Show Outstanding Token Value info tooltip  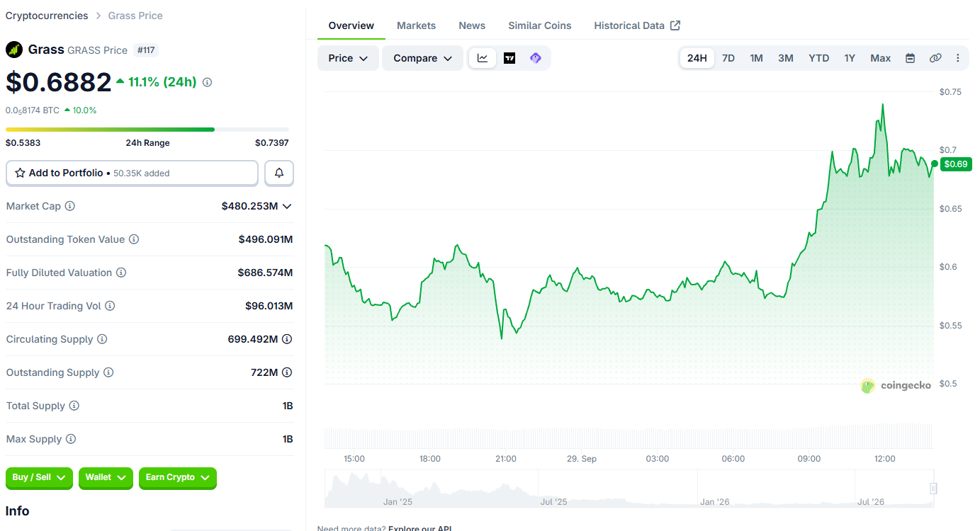(134, 239)
